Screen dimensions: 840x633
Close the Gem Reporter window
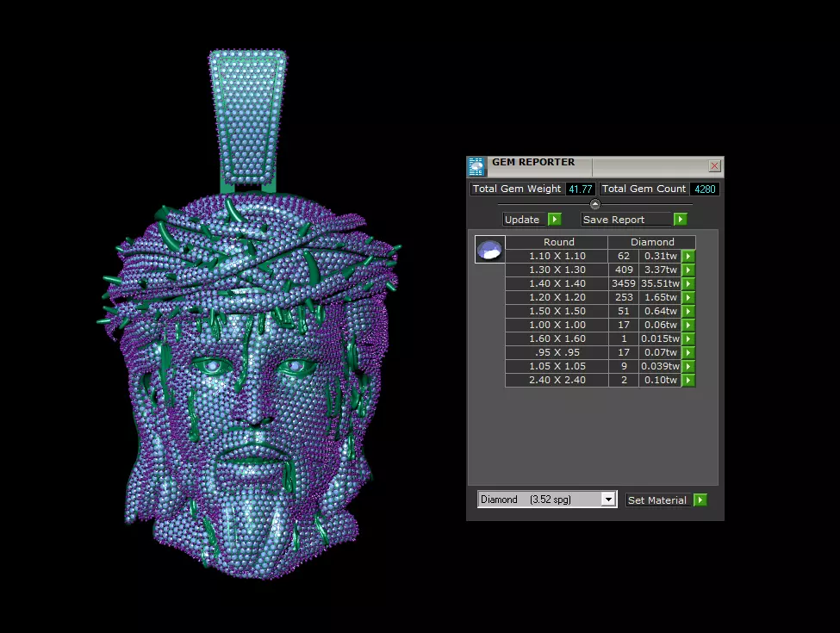pyautogui.click(x=714, y=166)
